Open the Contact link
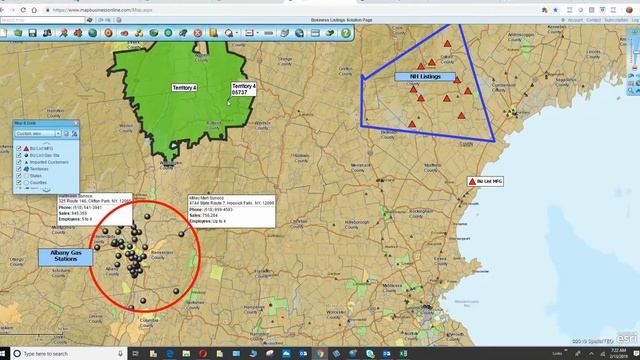Image resolution: width=640 pixels, height=360 pixels. point(593,20)
